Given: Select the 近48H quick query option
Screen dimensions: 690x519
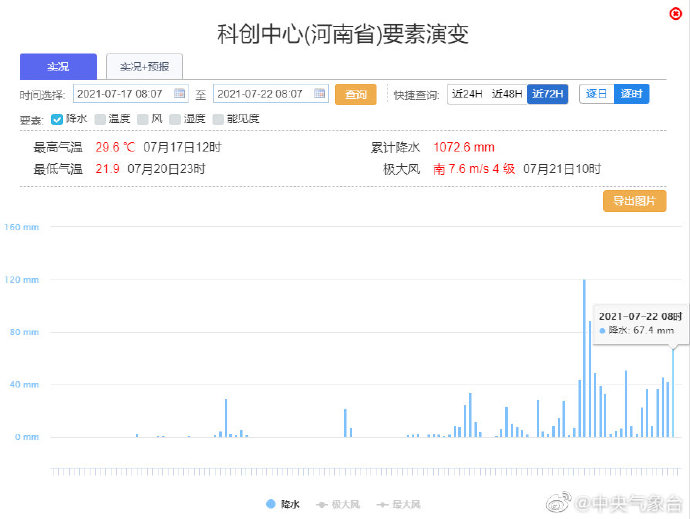Looking at the screenshot, I should pos(507,94).
